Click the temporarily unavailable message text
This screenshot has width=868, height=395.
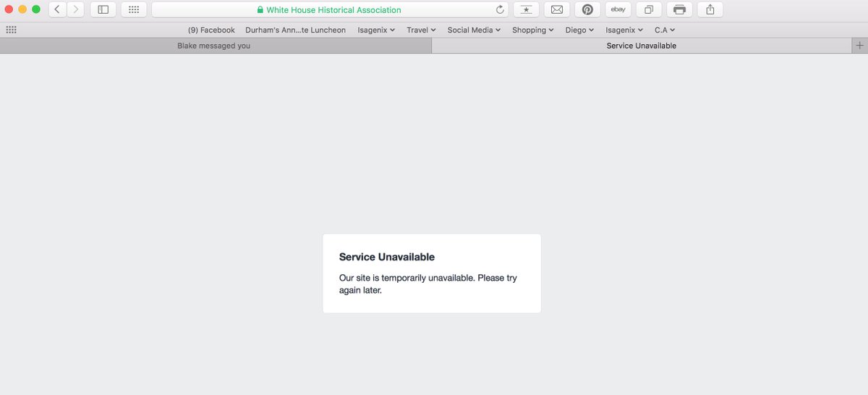(428, 284)
